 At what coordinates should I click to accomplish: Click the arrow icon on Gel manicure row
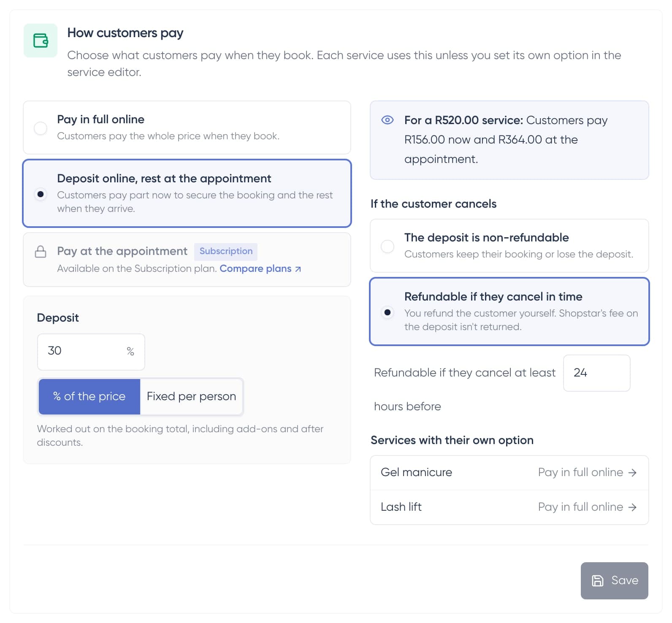[x=632, y=472]
